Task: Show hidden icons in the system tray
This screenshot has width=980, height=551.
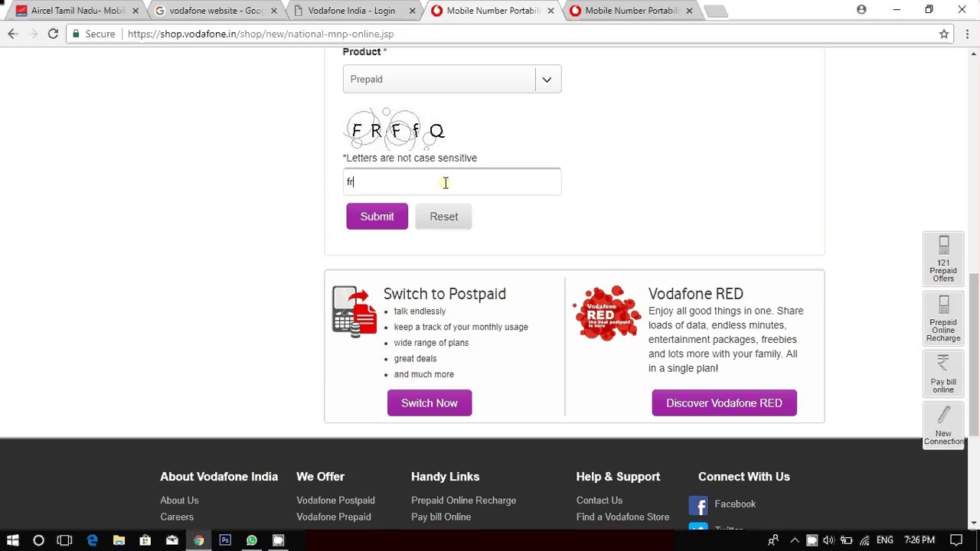Action: 794,540
